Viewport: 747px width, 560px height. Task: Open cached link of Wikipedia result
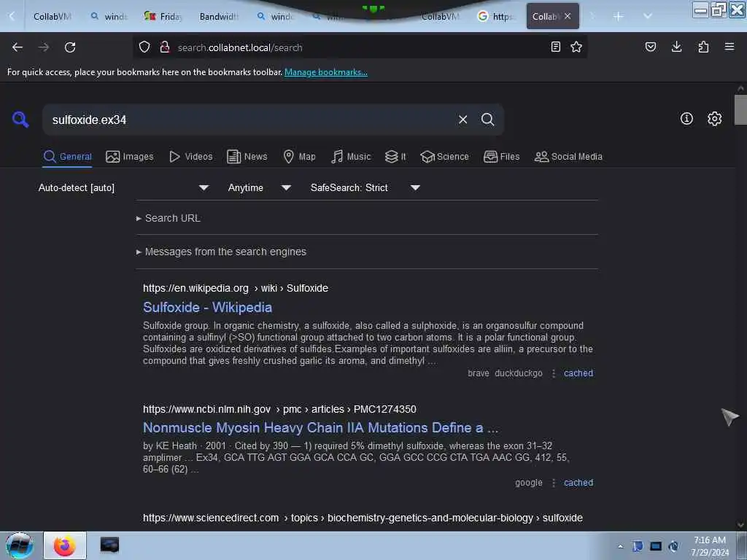578,373
